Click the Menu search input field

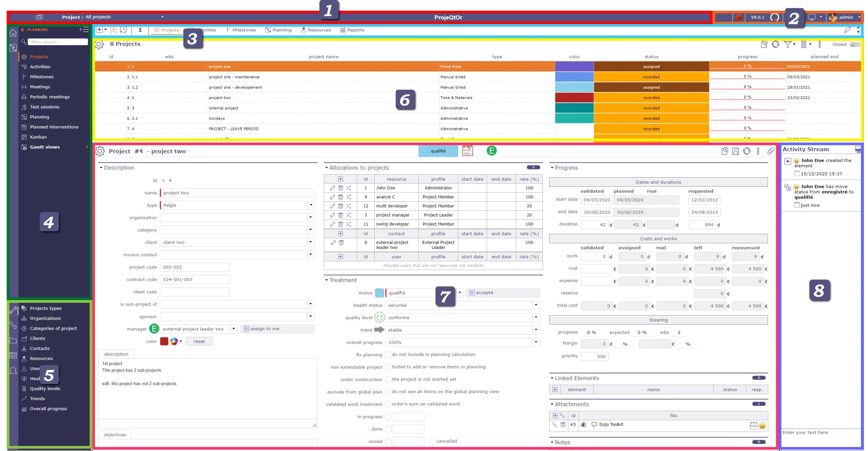58,42
